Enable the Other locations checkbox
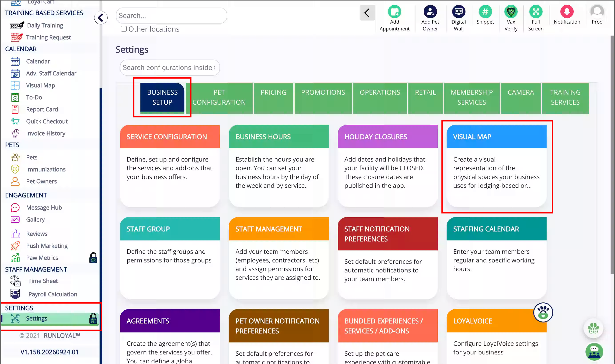 pos(124,29)
